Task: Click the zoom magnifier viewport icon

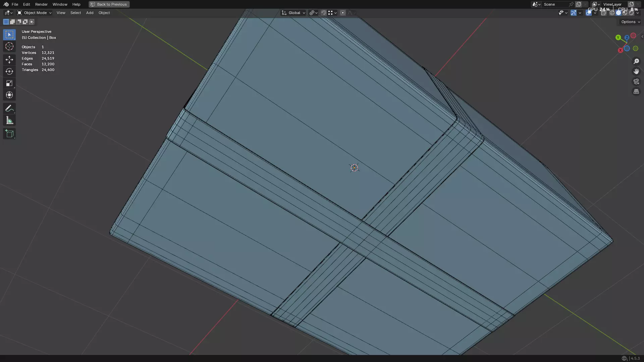Action: pyautogui.click(x=636, y=61)
